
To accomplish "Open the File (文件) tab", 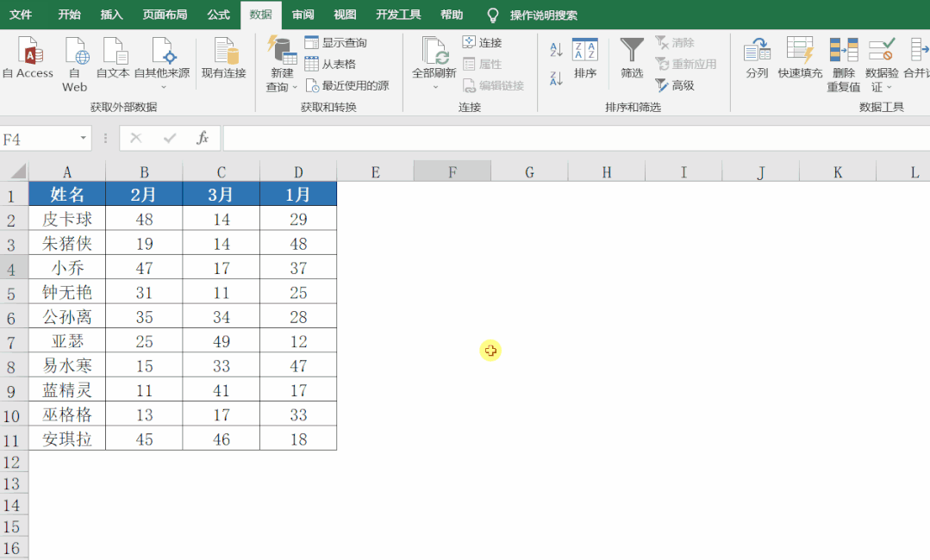I will coord(21,15).
